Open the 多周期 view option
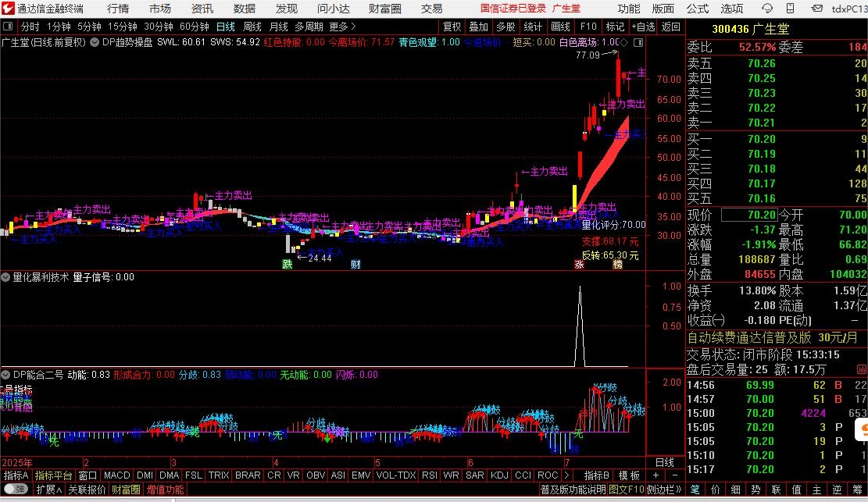This screenshot has height=502, width=868. [309, 27]
